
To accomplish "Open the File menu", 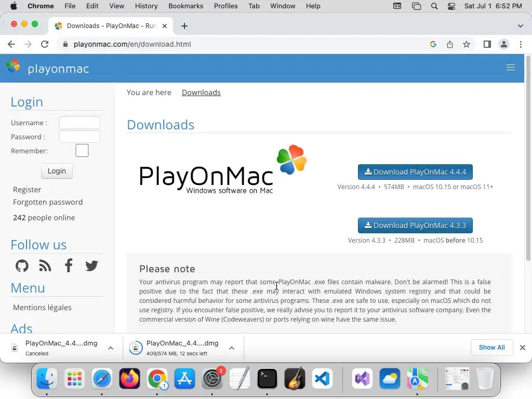I will coord(70,6).
